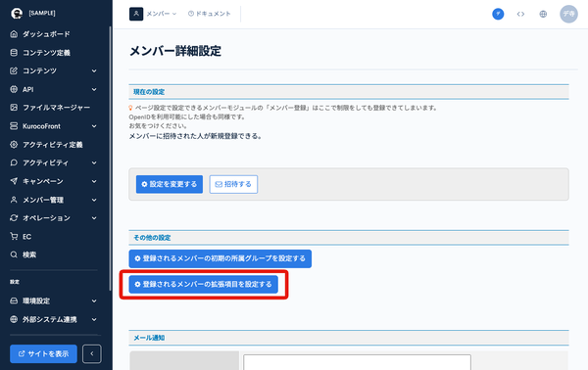Click the API globe icon in sidebar
This screenshot has width=588, height=370.
click(x=14, y=89)
